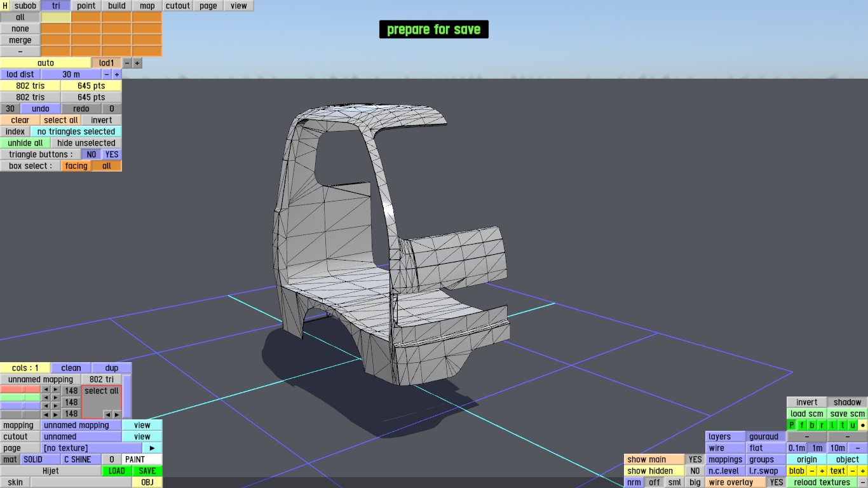The height and width of the screenshot is (488, 868).
Task: Increase the lod level with plus
Action: [137, 63]
